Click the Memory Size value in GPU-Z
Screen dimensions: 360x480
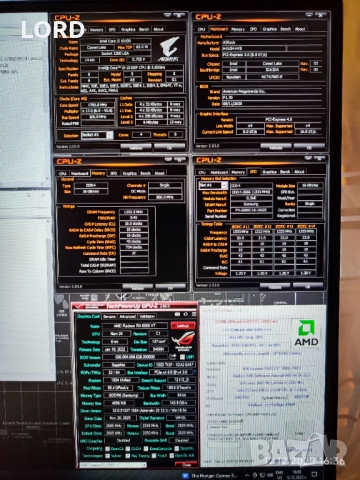[118, 403]
